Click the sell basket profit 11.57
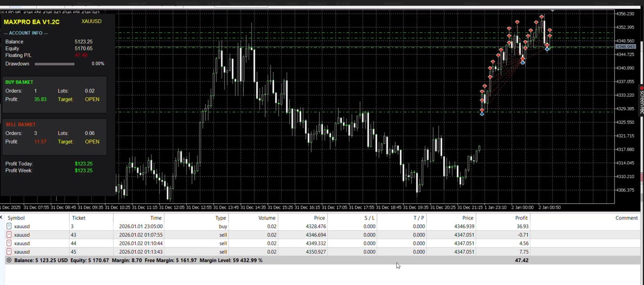The image size is (644, 285). pos(40,142)
